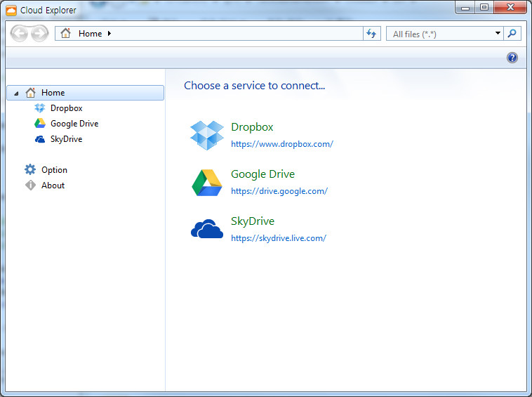Connect via the Dropbox heading link
The width and height of the screenshot is (532, 397).
pos(252,127)
